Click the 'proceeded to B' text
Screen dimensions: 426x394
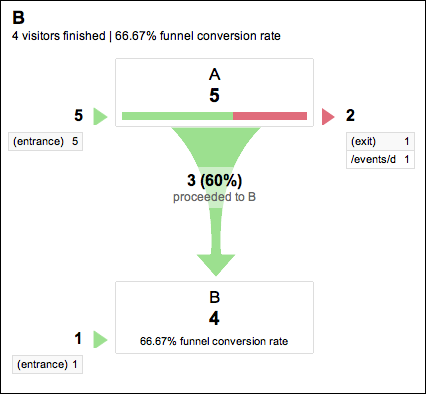214,197
